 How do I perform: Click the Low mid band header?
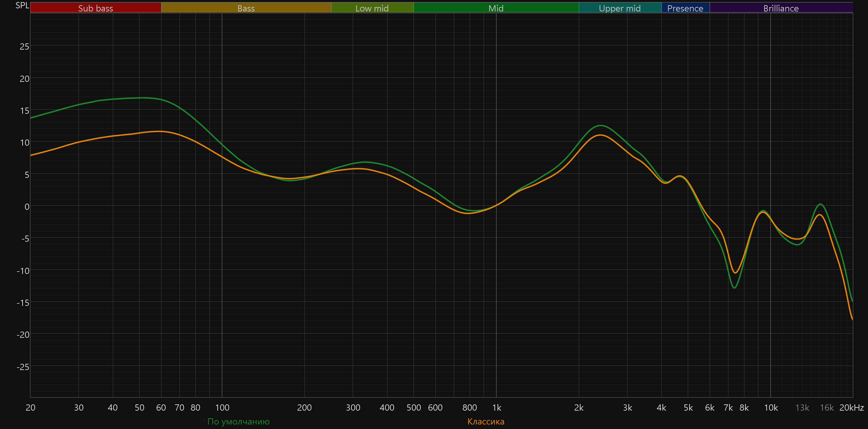coord(372,8)
